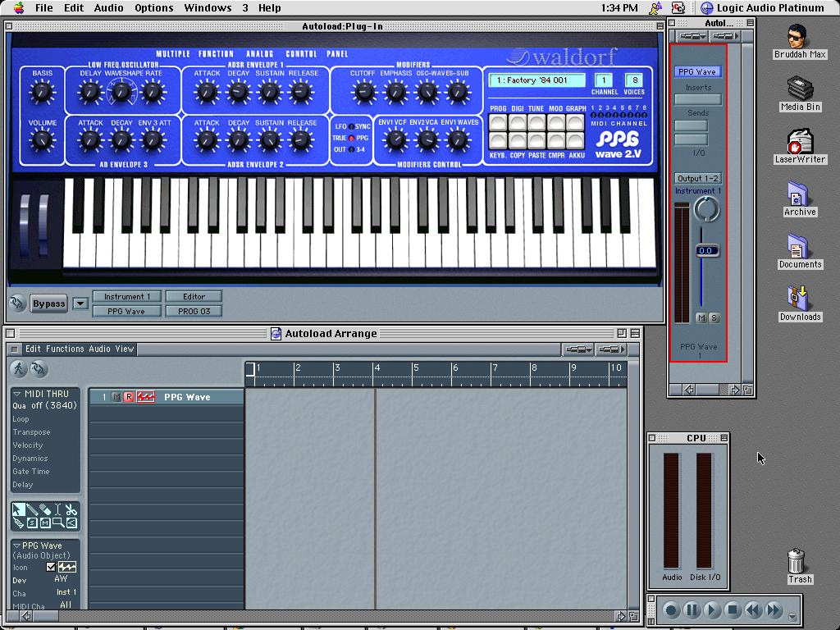
Task: Toggle the LFO SYNC LED on the synth
Action: coord(351,126)
